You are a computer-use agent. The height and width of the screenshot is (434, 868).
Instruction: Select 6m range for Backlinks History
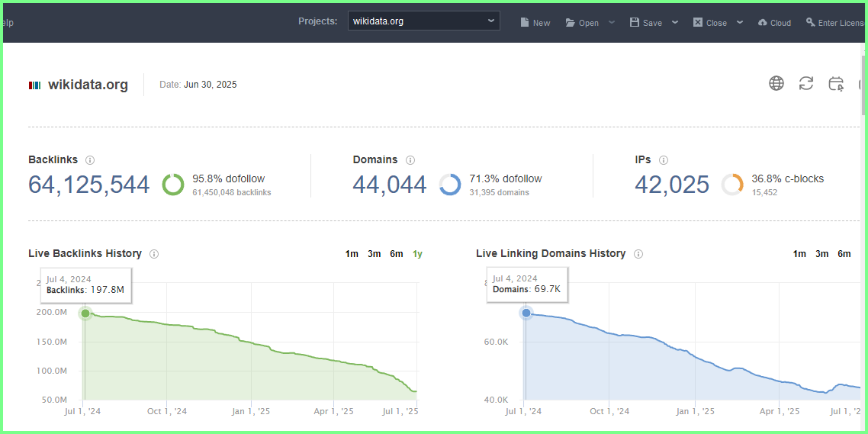(x=397, y=254)
